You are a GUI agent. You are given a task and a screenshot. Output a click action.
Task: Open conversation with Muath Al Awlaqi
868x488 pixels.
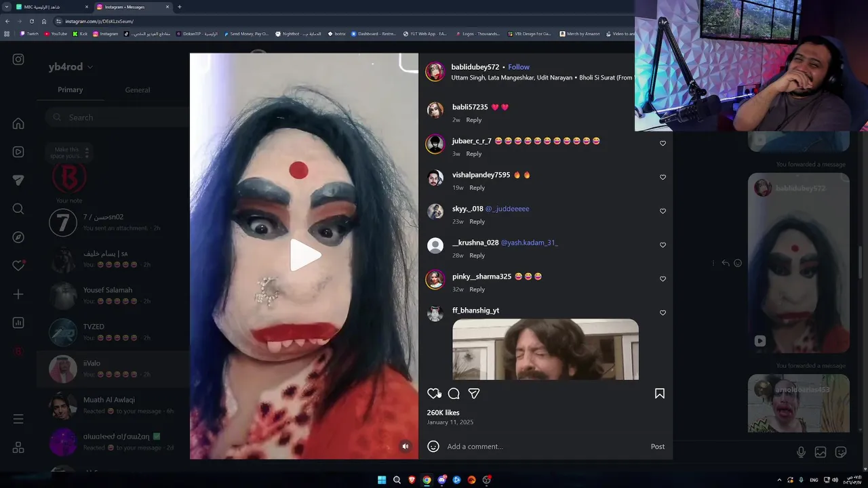coord(113,405)
